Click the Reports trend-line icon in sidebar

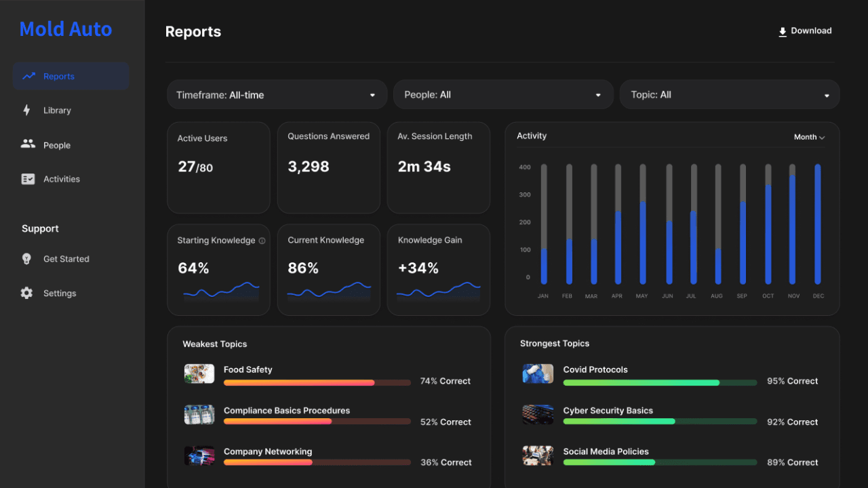pos(28,77)
